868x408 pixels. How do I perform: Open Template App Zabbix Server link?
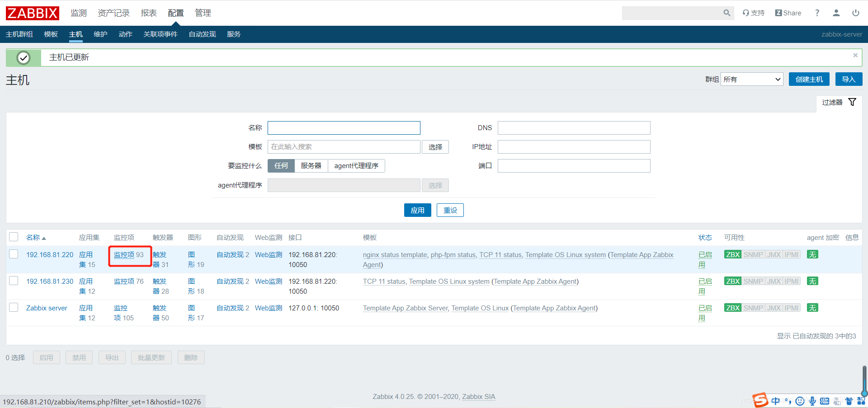(x=406, y=308)
